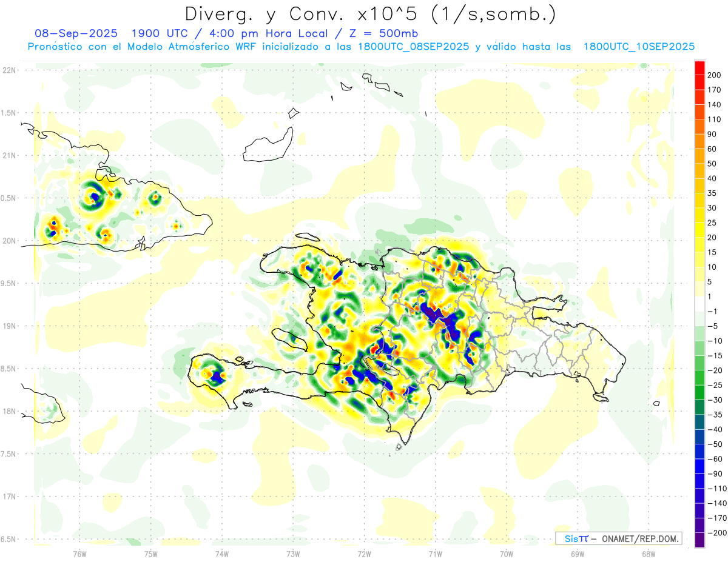Click the '-40' colorbar value

pos(715,429)
